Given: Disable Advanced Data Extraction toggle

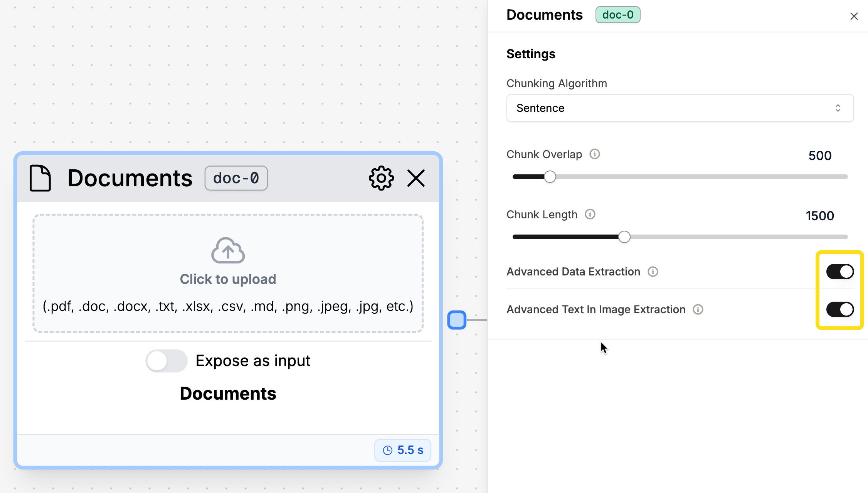Looking at the screenshot, I should point(840,272).
